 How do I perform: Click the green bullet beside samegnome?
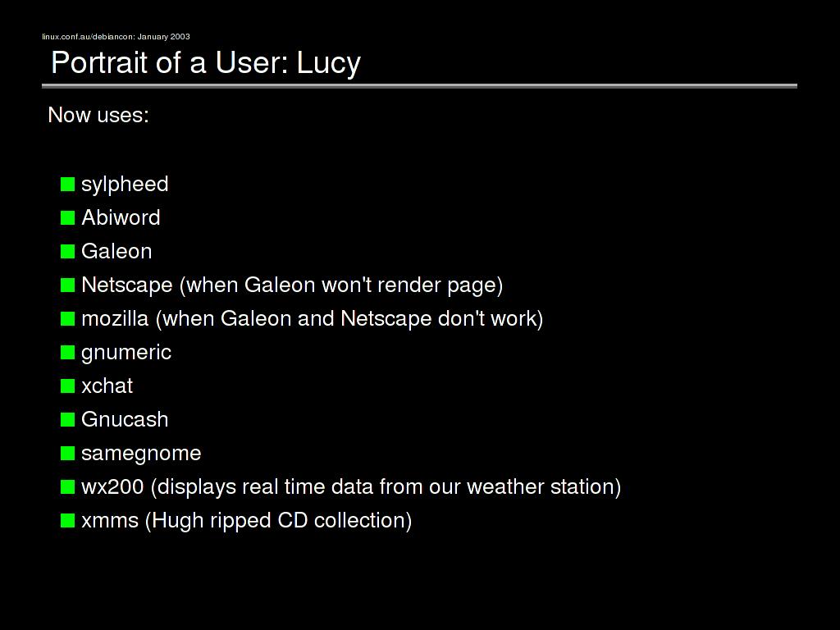[67, 453]
